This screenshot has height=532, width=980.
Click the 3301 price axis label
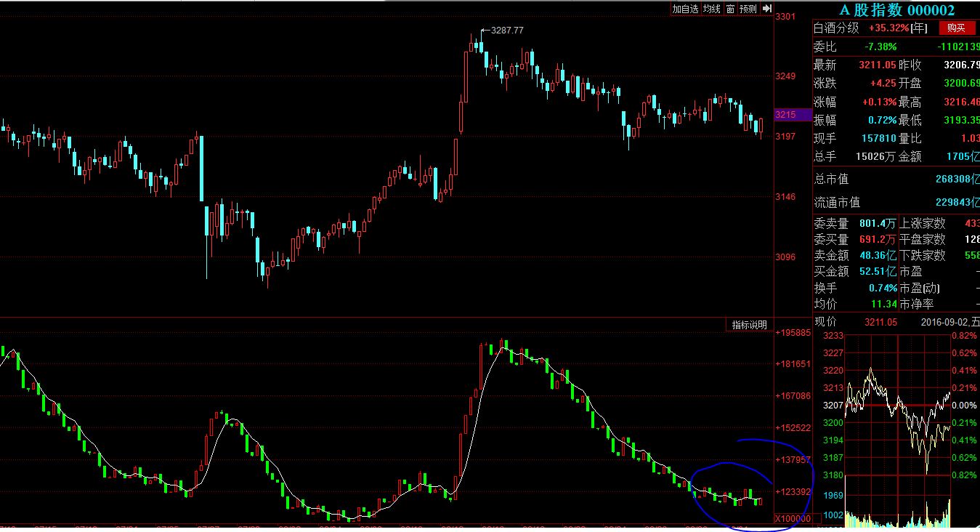(785, 17)
